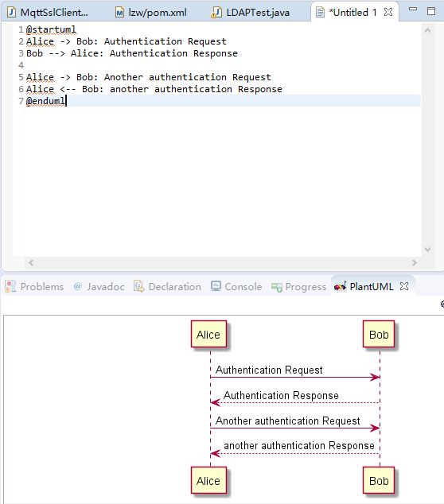The width and height of the screenshot is (444, 504).
Task: Click the editor's vertical scrollbar up arrow
Action: (427, 30)
